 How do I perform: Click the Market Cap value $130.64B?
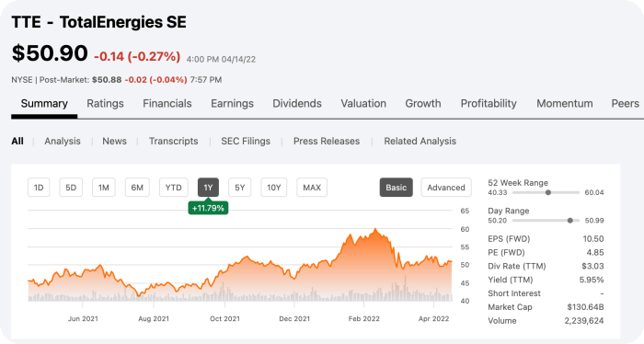tap(585, 307)
